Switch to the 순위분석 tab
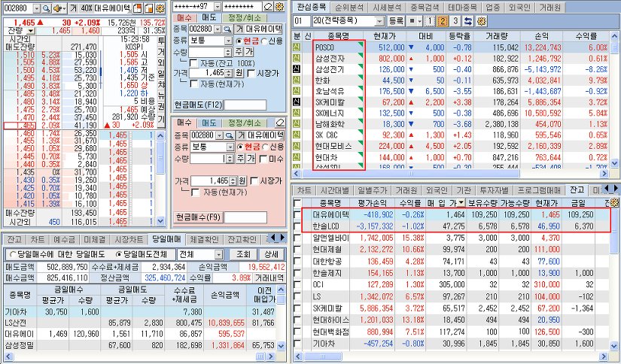Image resolution: width=621 pixels, height=364 pixels. coord(349,7)
